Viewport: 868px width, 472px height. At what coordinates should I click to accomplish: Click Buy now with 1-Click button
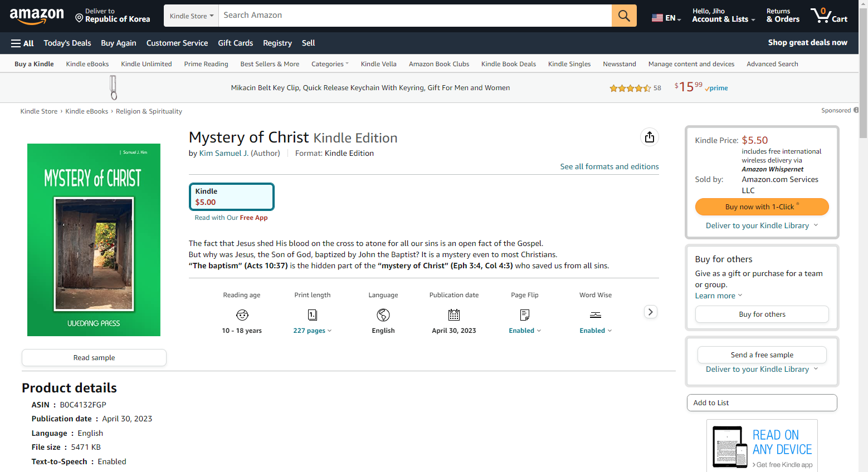click(762, 206)
